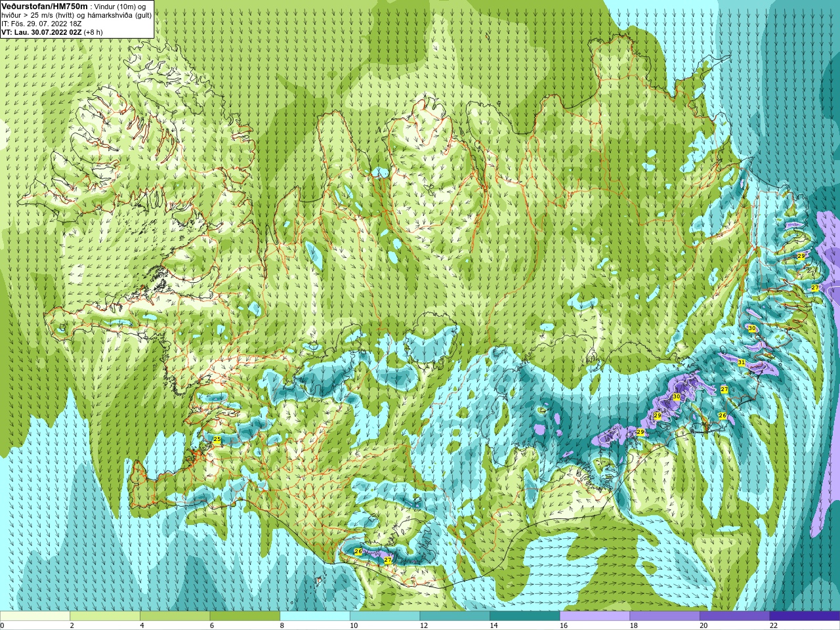Select the 20–22 m/s violet legend swatch

pos(734,616)
